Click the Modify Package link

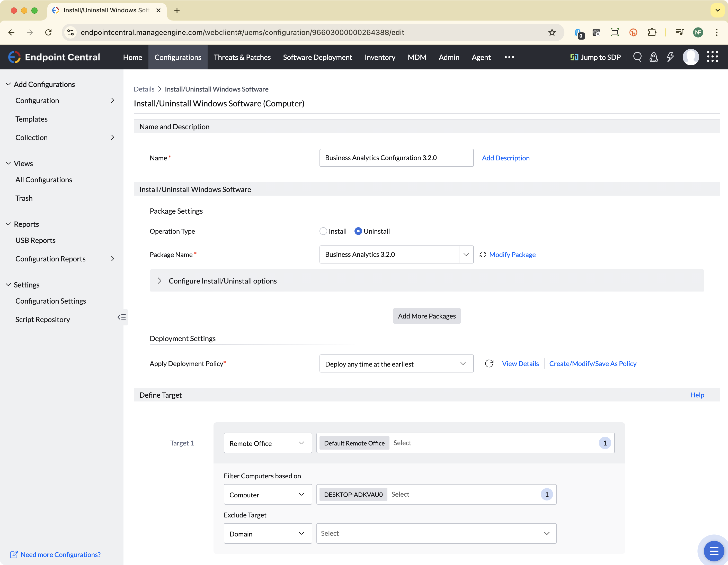pos(512,254)
